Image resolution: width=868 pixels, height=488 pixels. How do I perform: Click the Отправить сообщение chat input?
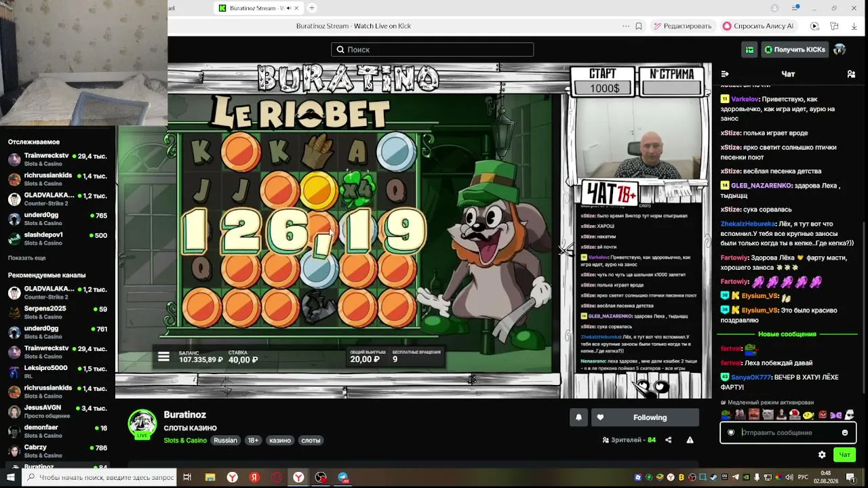(x=788, y=432)
